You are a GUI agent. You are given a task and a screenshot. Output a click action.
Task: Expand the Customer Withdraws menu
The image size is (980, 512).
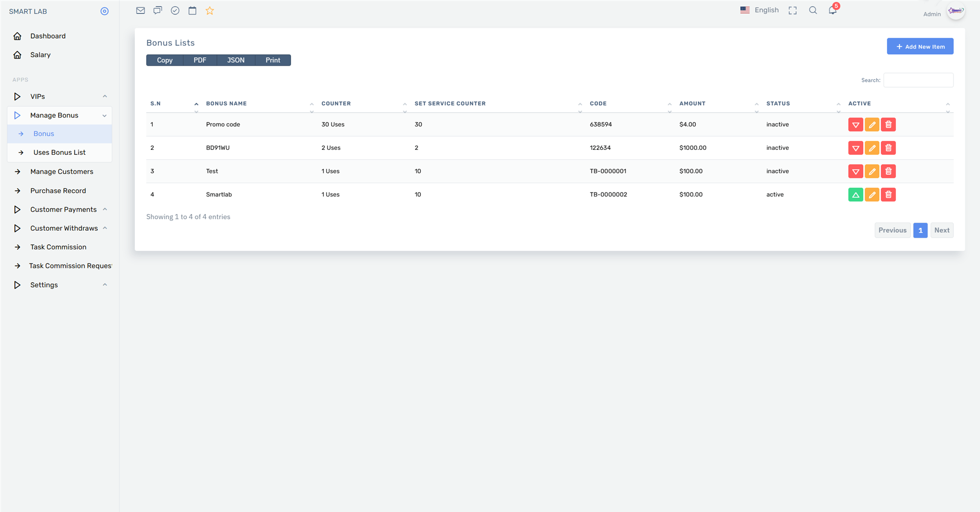point(59,228)
